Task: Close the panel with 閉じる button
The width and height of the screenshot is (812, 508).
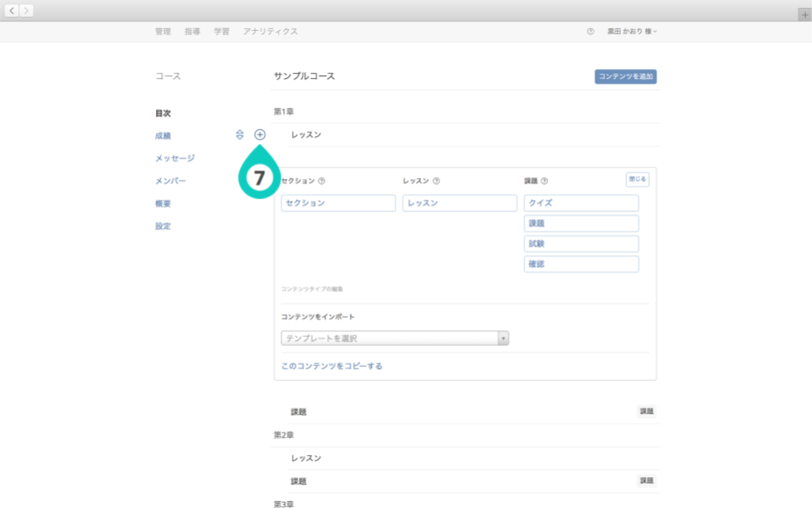Action: 637,180
